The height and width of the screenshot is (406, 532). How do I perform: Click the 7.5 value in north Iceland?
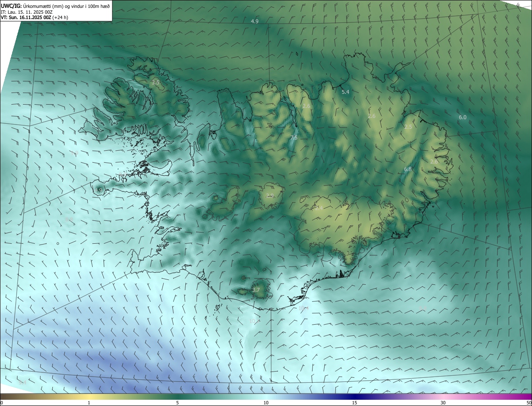[294, 138]
